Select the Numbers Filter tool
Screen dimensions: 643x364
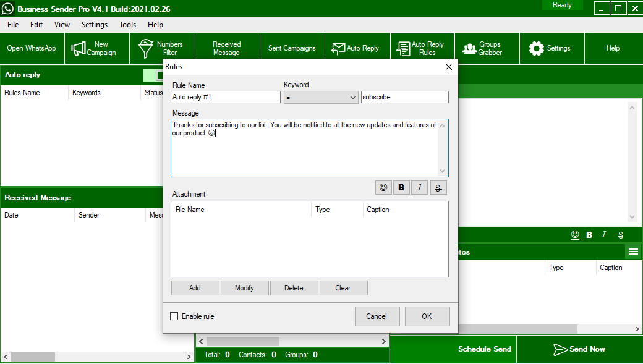click(x=162, y=48)
